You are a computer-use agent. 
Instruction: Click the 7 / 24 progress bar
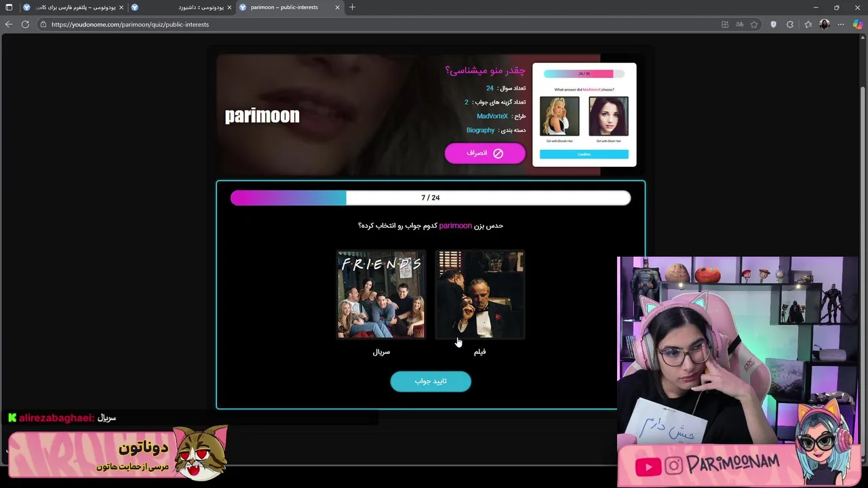tap(431, 198)
